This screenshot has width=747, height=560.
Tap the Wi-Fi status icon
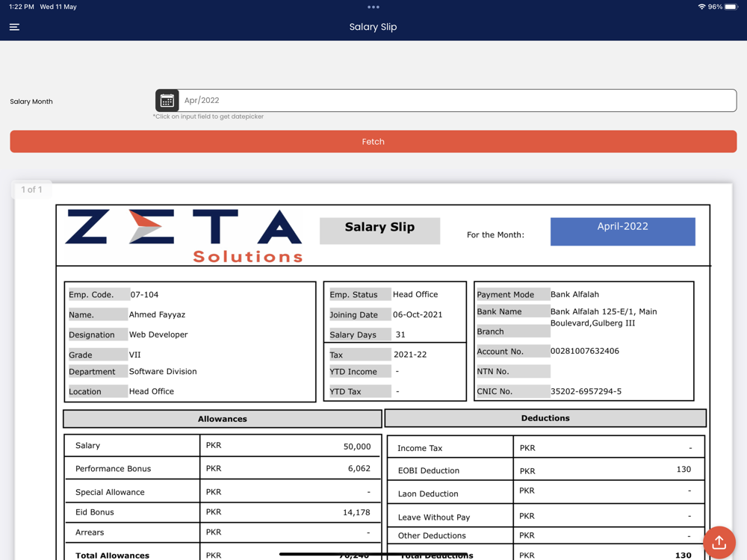coord(701,7)
